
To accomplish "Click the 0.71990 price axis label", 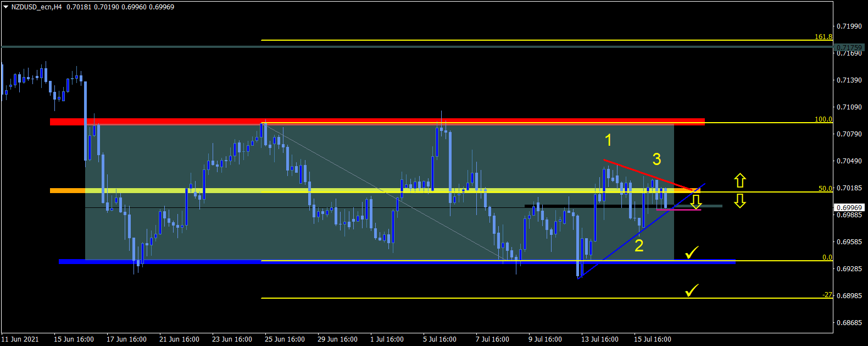I will [849, 26].
